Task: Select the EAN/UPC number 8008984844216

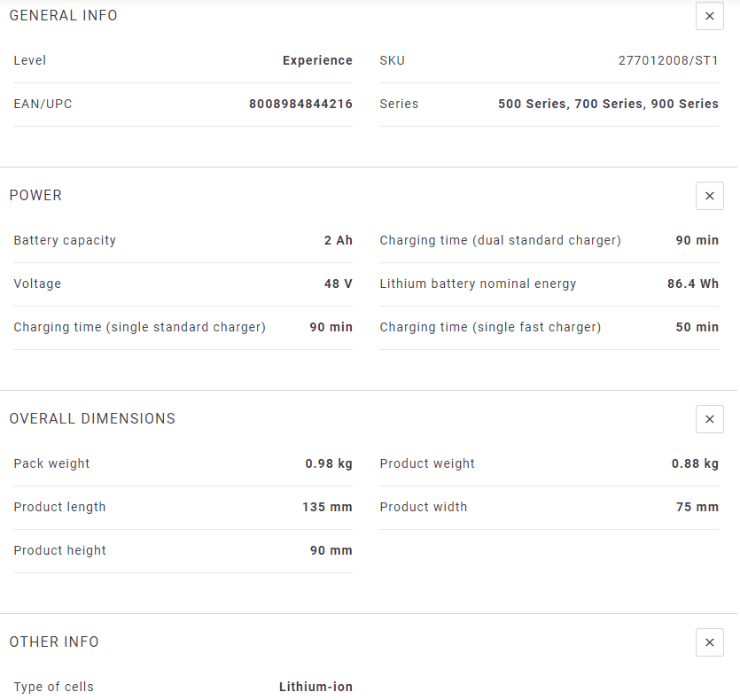Action: pos(300,104)
